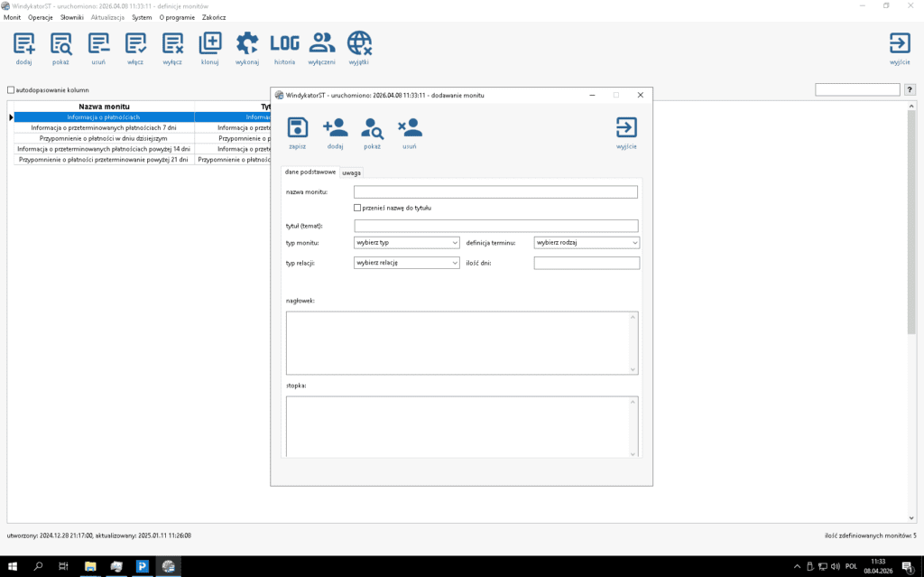Viewport: 924px width, 577px height.
Task: Switch to the uwaga tab
Action: click(351, 172)
